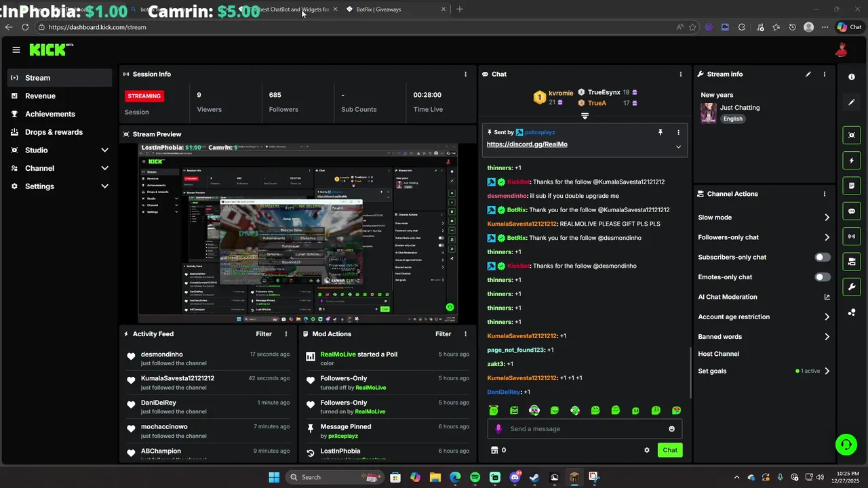868x488 pixels.
Task: Click the green Chat send button
Action: tap(670, 450)
